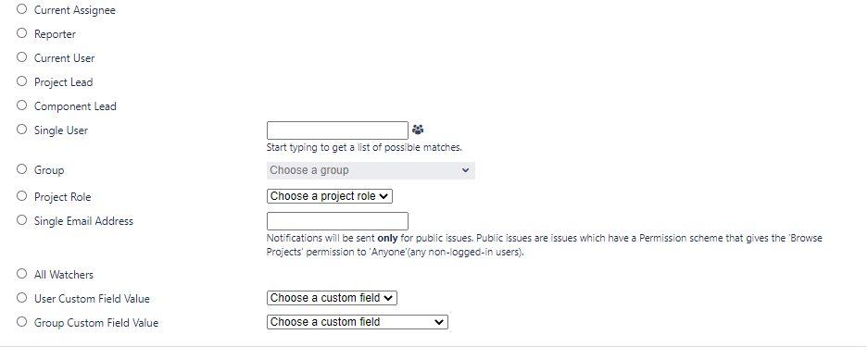Open the user picker icon beside Single User
This screenshot has height=347, width=868.
click(418, 130)
